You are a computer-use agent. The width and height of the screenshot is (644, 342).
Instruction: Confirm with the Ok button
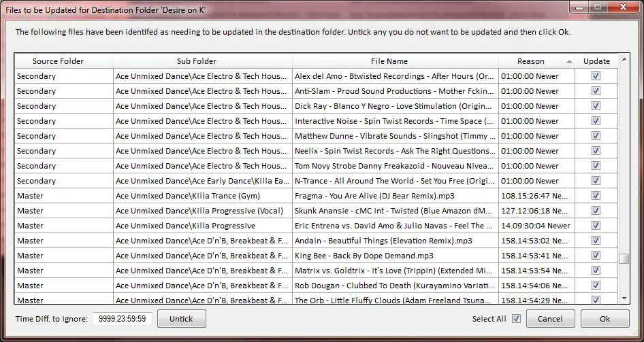coord(605,319)
